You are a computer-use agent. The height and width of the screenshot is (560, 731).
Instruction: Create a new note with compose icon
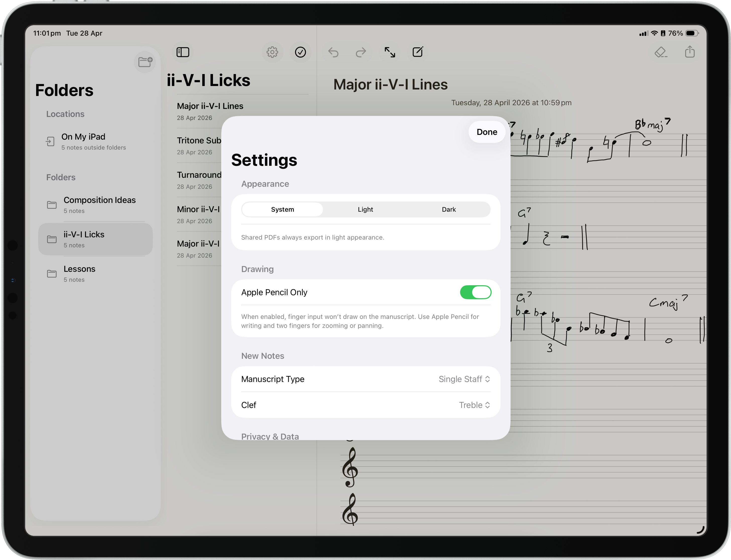tap(418, 52)
